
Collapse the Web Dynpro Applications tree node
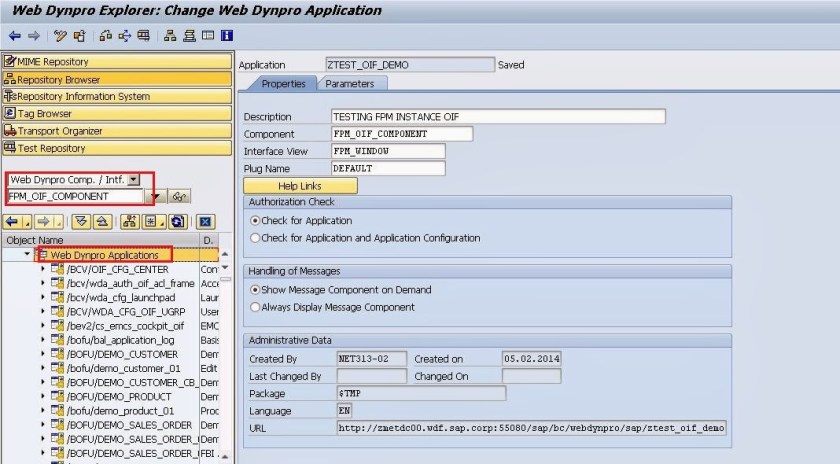coord(28,255)
